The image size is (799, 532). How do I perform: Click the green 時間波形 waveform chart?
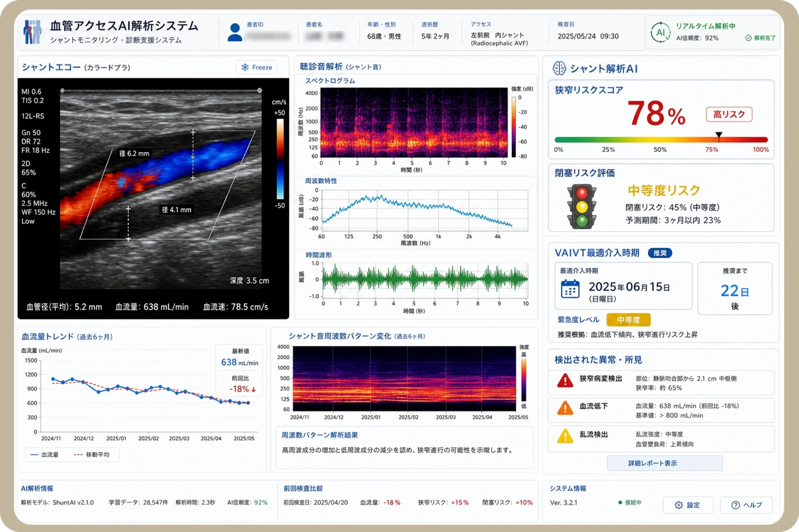[425, 280]
